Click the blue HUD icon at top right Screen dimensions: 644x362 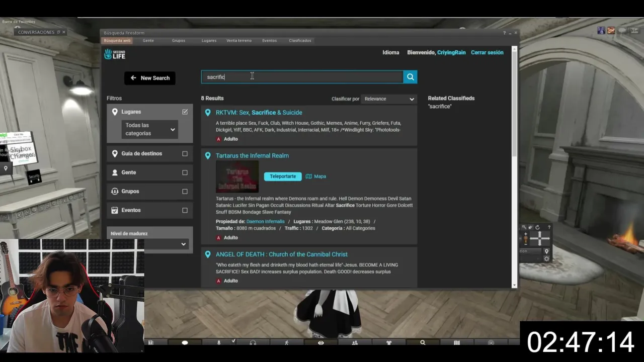tap(601, 31)
